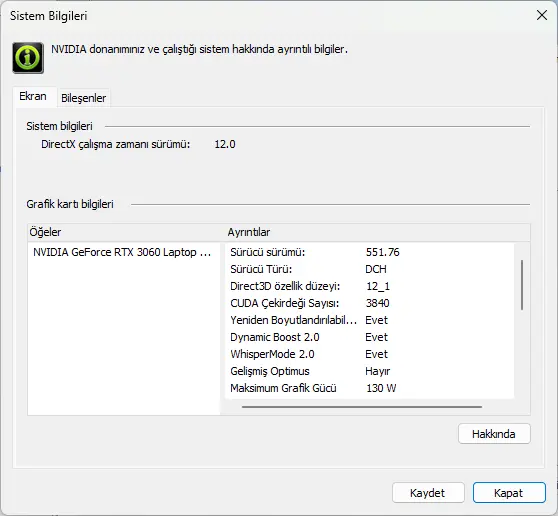Click the Grafik kartı bilgileri section heading

[x=70, y=204]
